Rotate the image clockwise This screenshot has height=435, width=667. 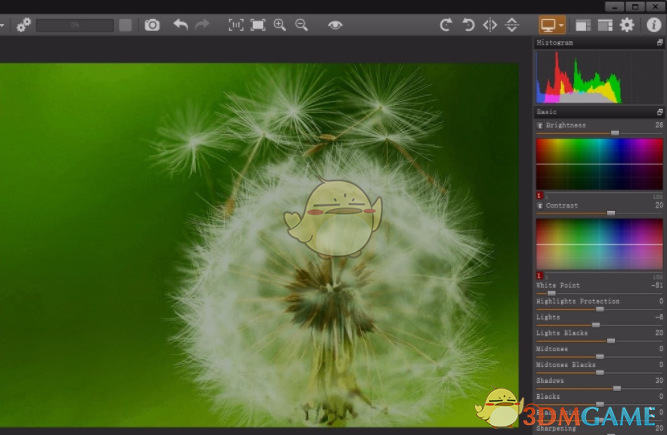point(446,25)
